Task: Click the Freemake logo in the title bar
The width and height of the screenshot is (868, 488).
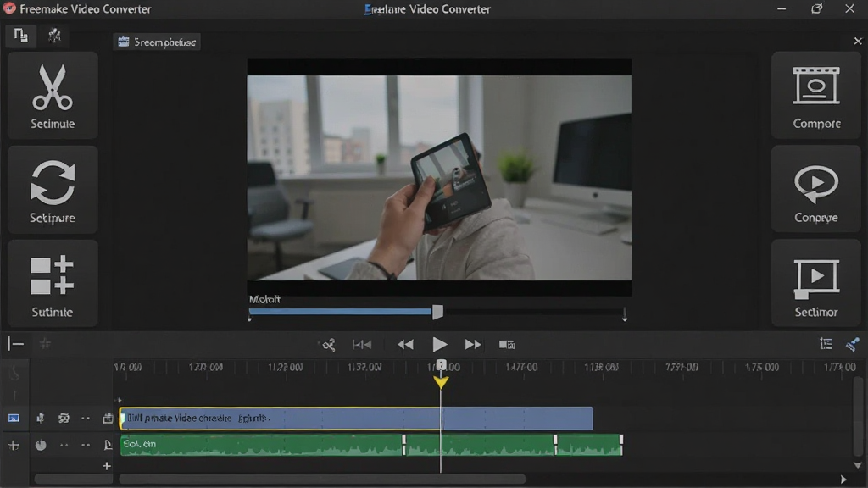Action: click(x=9, y=8)
